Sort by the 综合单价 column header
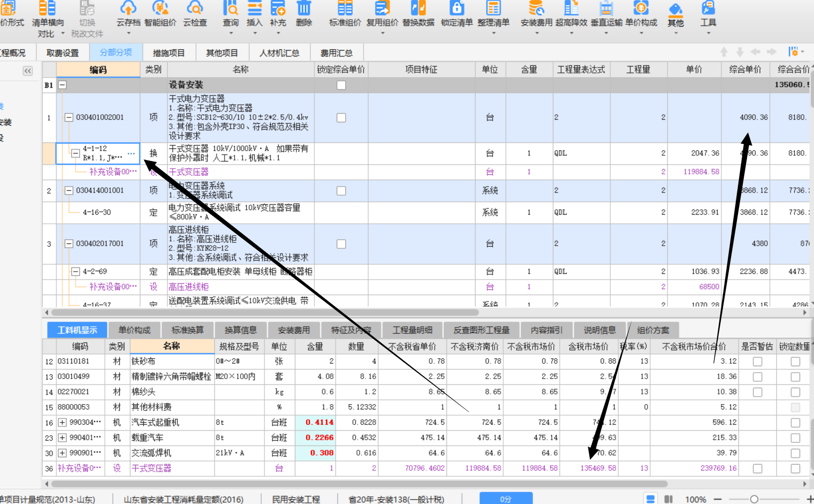The image size is (814, 504). (x=745, y=70)
